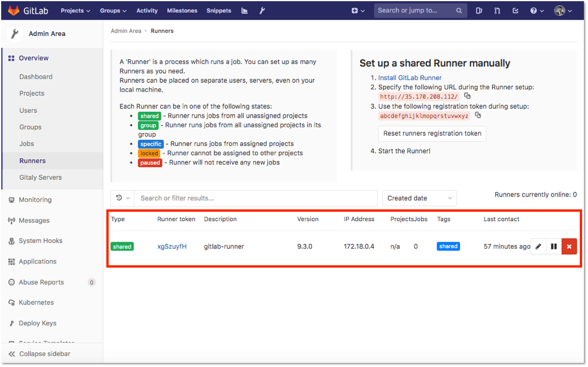The height and width of the screenshot is (367, 588).
Task: Open the Created date sort dropdown
Action: [419, 198]
